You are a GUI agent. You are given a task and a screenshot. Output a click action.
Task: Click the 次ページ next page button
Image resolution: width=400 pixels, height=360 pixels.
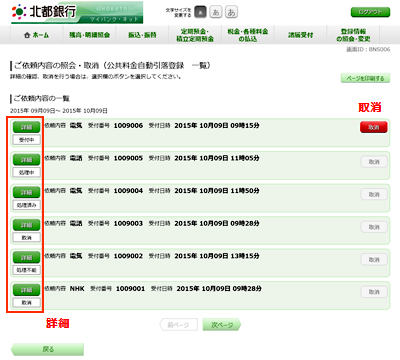pos(222,325)
